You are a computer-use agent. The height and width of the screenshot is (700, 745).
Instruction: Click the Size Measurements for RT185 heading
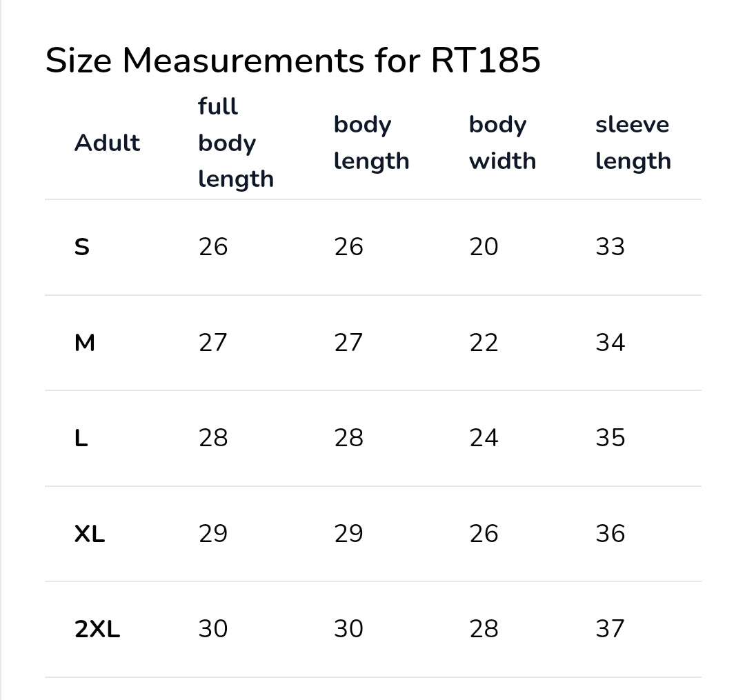coord(292,60)
